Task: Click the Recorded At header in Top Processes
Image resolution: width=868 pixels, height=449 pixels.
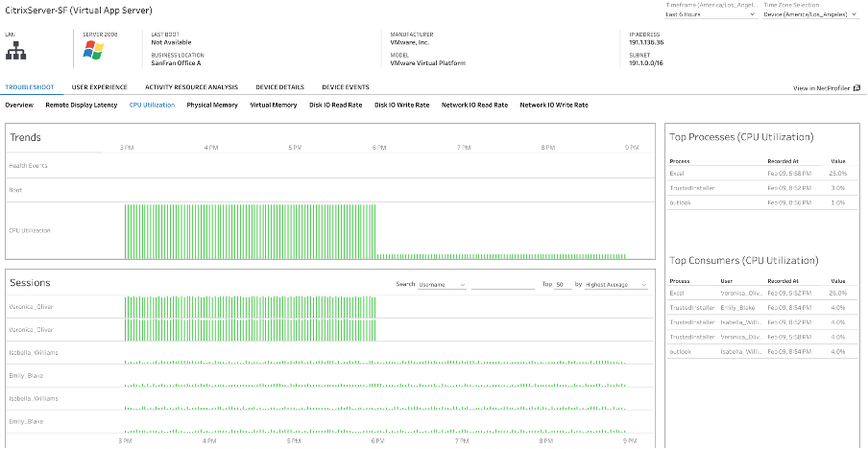Action: point(783,161)
